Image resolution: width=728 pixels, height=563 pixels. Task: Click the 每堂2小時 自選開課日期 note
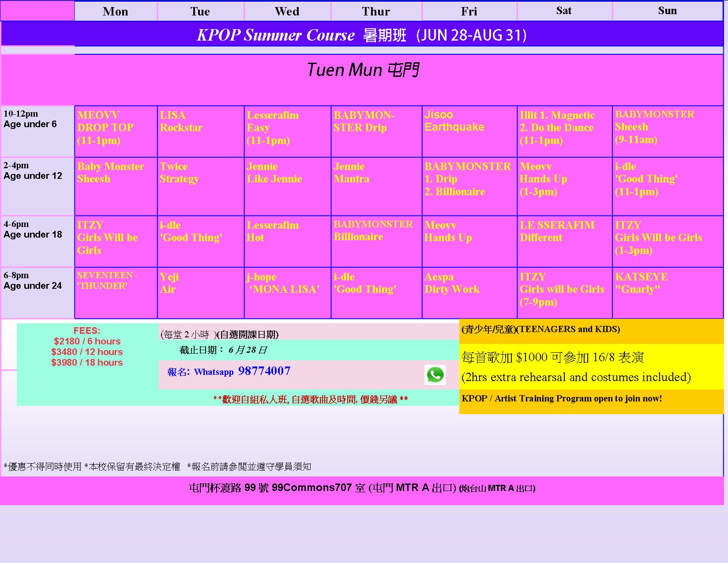point(220,334)
